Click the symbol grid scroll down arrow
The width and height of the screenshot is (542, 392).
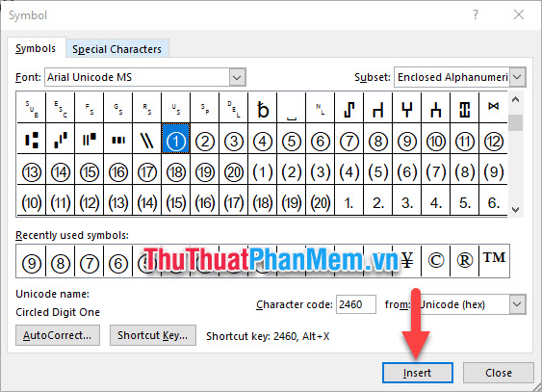(515, 209)
